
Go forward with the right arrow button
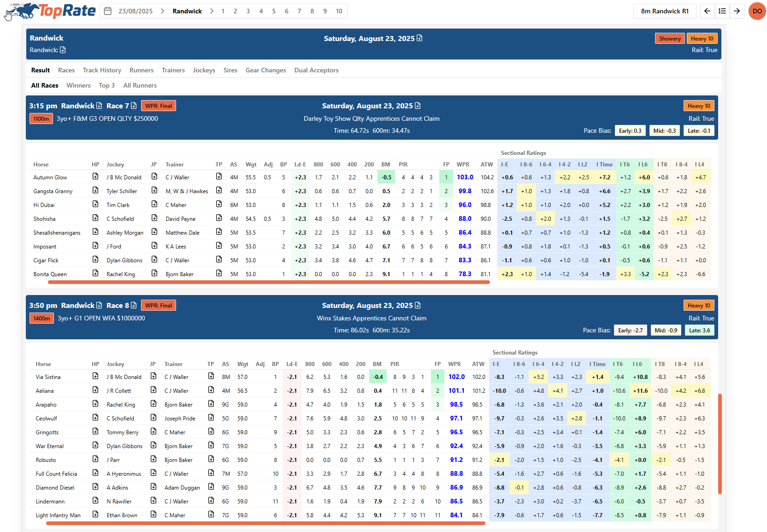(737, 11)
